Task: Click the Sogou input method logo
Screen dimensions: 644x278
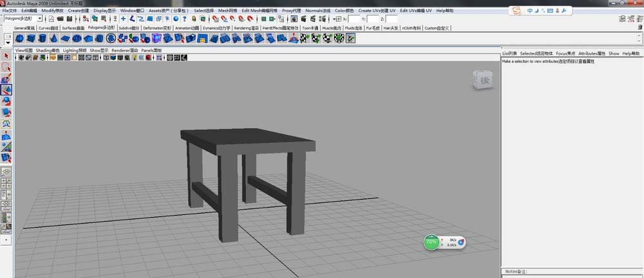Action: [516, 11]
